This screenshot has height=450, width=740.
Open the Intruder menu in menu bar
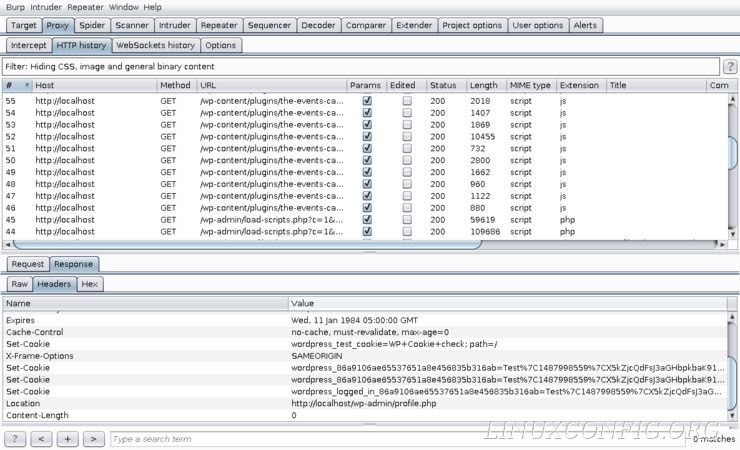[46, 8]
